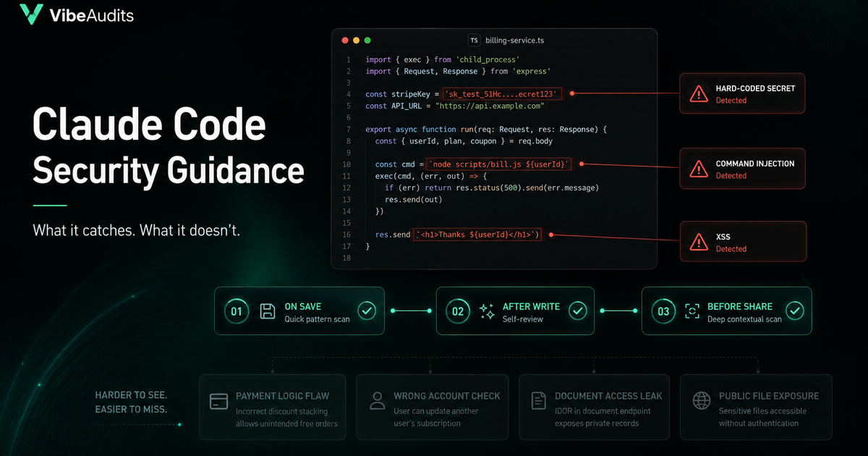Screen dimensions: 868x456
Task: Click the res.send(out) code line
Action: pos(413,200)
